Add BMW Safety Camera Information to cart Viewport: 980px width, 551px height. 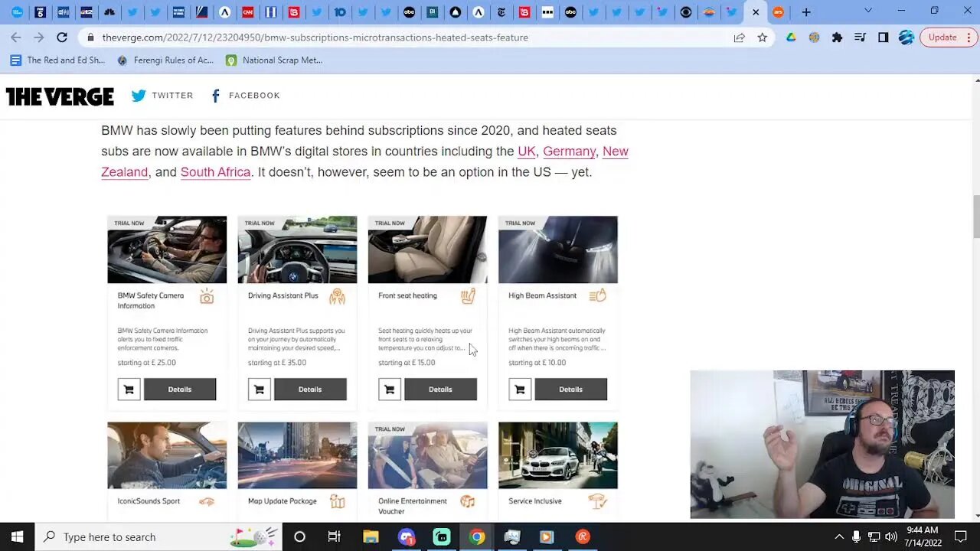(129, 389)
